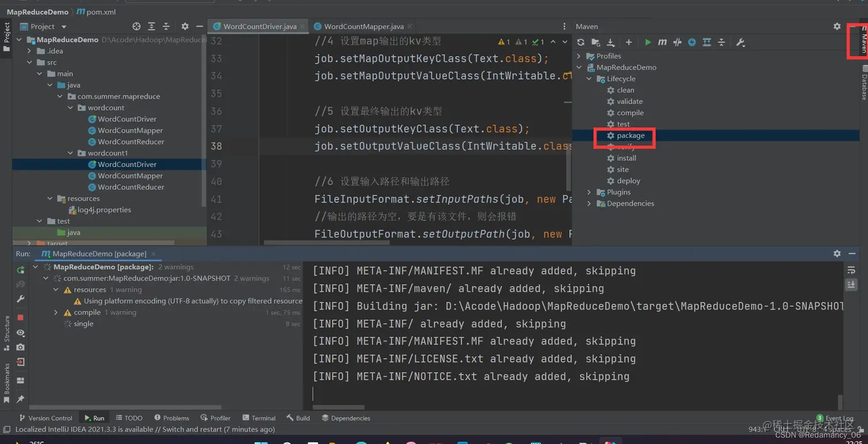Open Project panel gear options
The width and height of the screenshot is (868, 444).
pyautogui.click(x=185, y=26)
